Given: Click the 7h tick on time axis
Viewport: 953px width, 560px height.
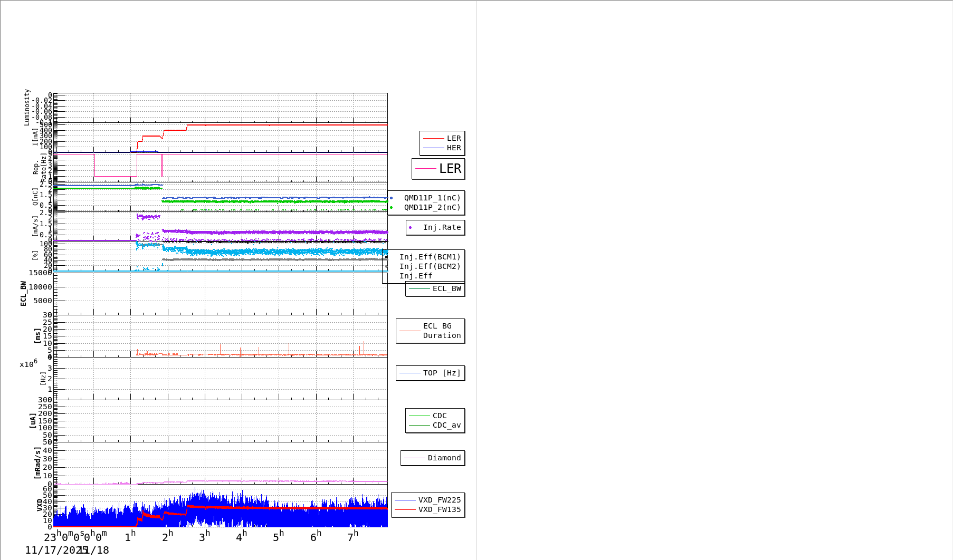Looking at the screenshot, I should pos(352,537).
